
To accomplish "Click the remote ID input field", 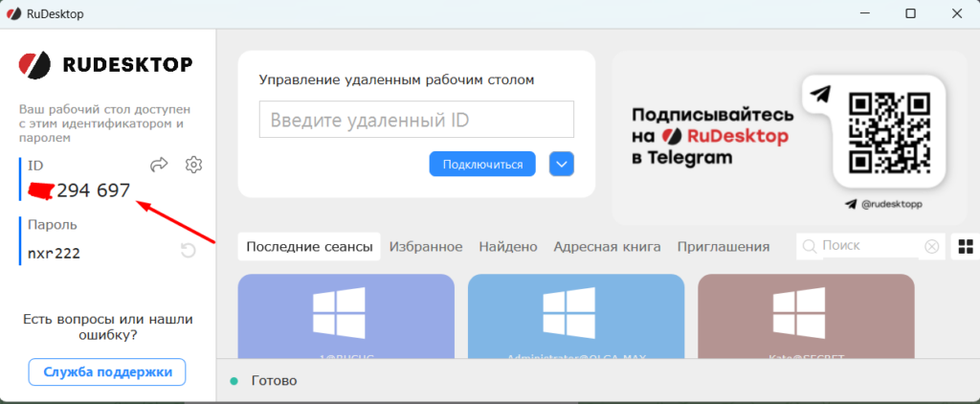I will pyautogui.click(x=416, y=120).
